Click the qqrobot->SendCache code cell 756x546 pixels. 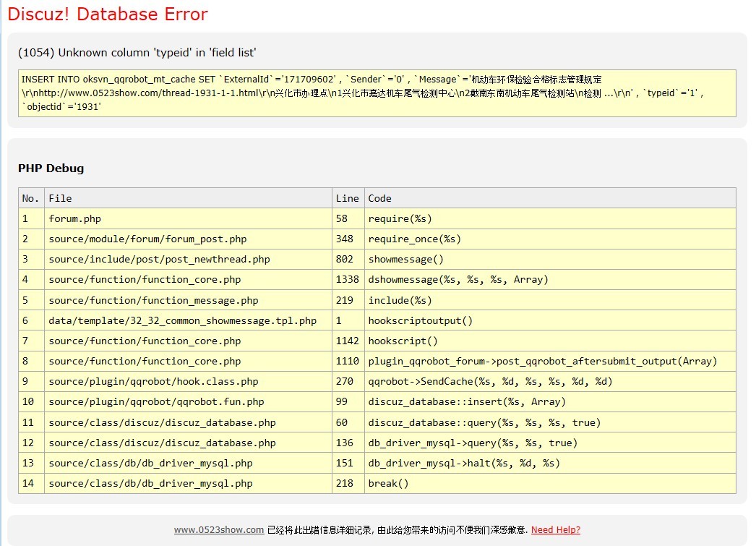point(550,381)
